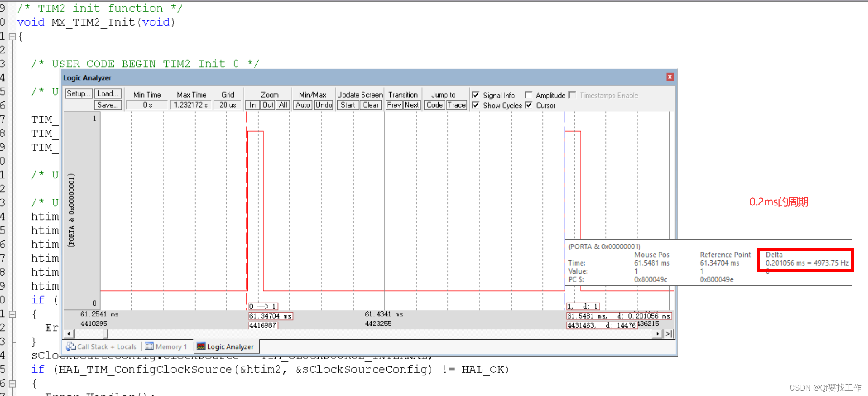Click the 61.4341 ms mid time label
This screenshot has height=396, width=868.
click(384, 314)
